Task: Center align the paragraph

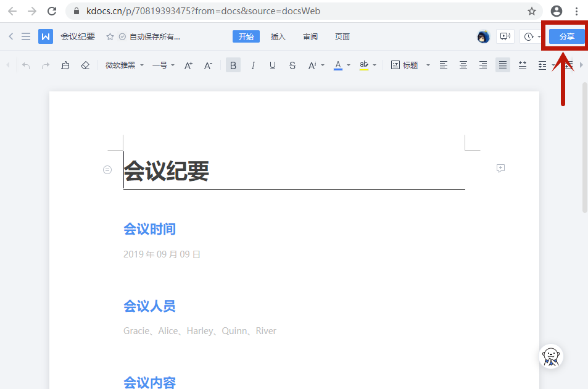Action: 463,65
